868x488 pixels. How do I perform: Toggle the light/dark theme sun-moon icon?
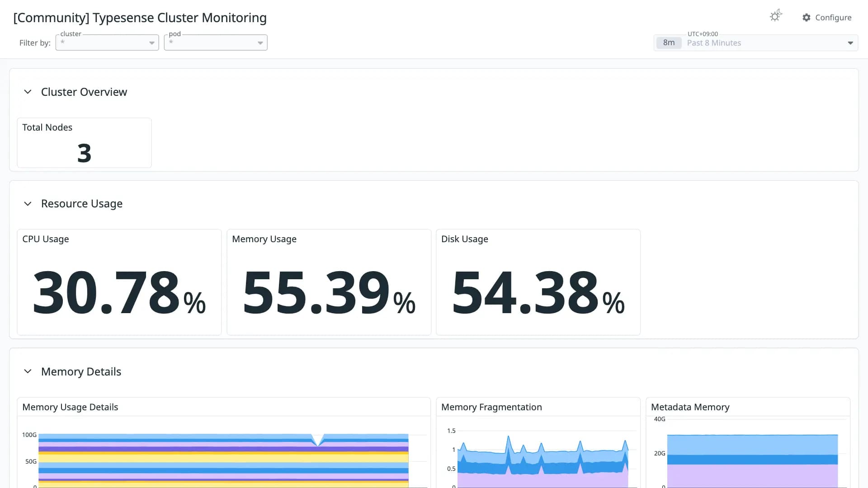pos(776,16)
